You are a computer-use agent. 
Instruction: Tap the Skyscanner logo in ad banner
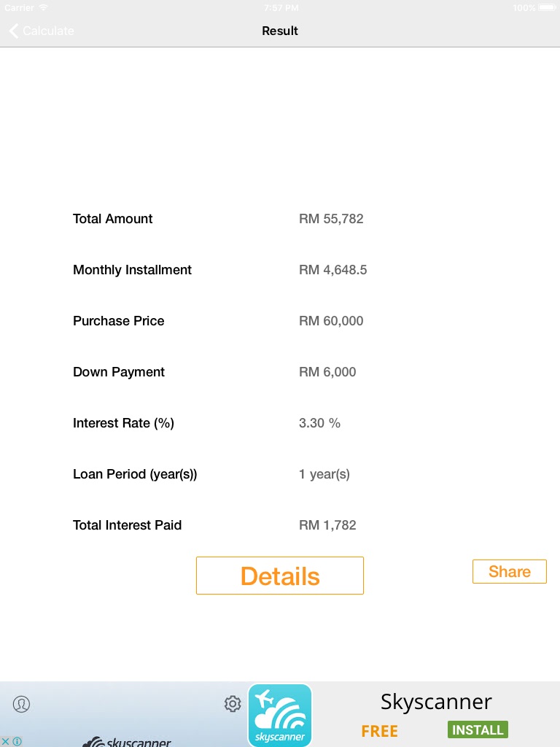coord(128,743)
